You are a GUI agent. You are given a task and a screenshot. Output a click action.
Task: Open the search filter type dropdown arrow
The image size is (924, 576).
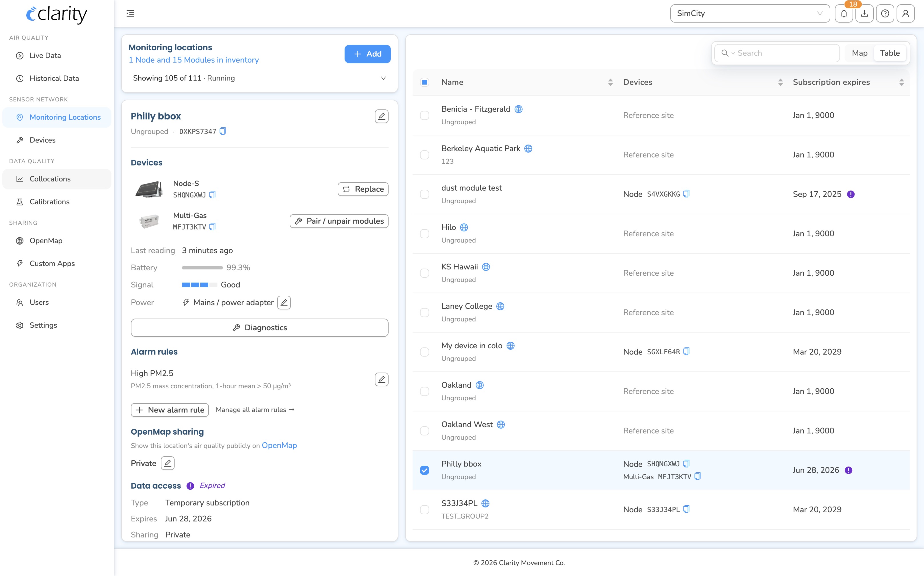733,53
